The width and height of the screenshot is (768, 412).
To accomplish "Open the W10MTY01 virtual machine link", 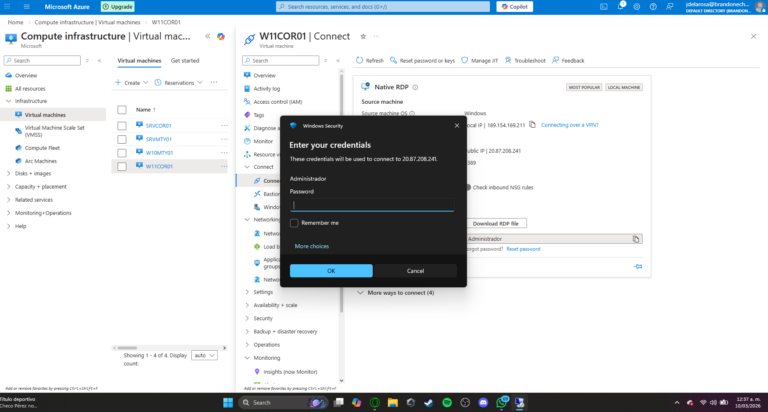I will click(x=159, y=153).
